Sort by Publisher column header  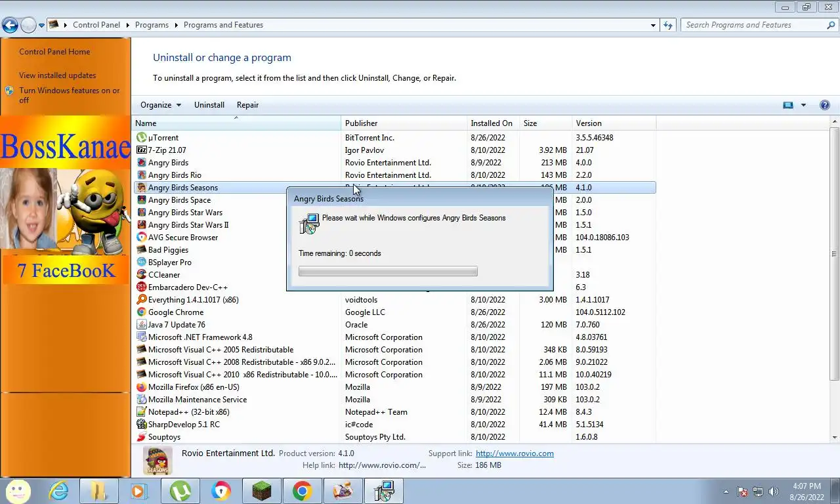[404, 123]
